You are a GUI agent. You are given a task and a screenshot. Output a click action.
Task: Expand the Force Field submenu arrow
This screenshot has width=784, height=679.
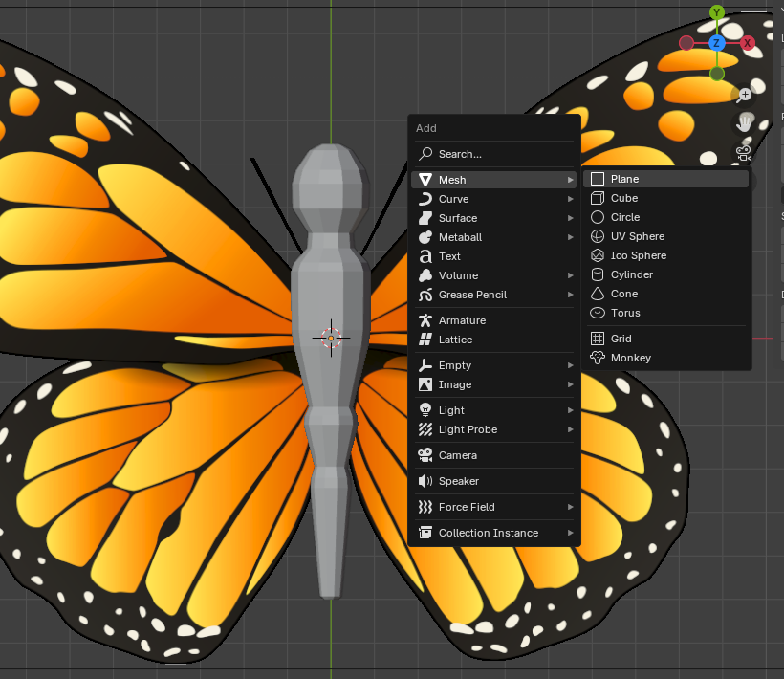(570, 507)
